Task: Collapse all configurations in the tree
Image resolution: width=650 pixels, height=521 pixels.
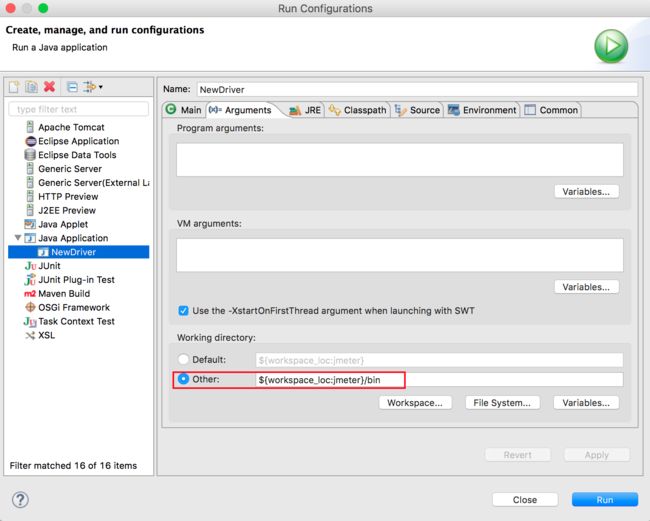Action: pyautogui.click(x=72, y=87)
